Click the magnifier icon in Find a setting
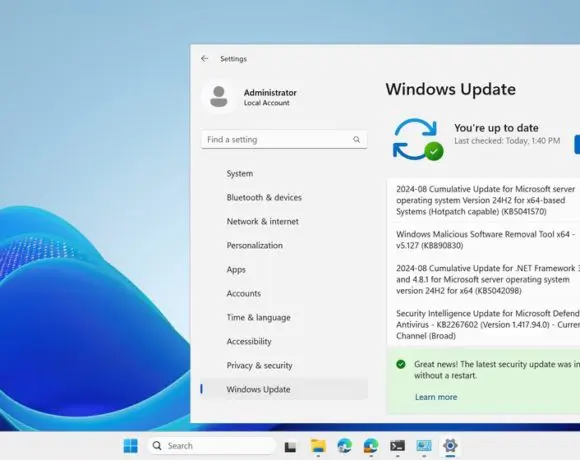This screenshot has width=580, height=460. (x=357, y=139)
